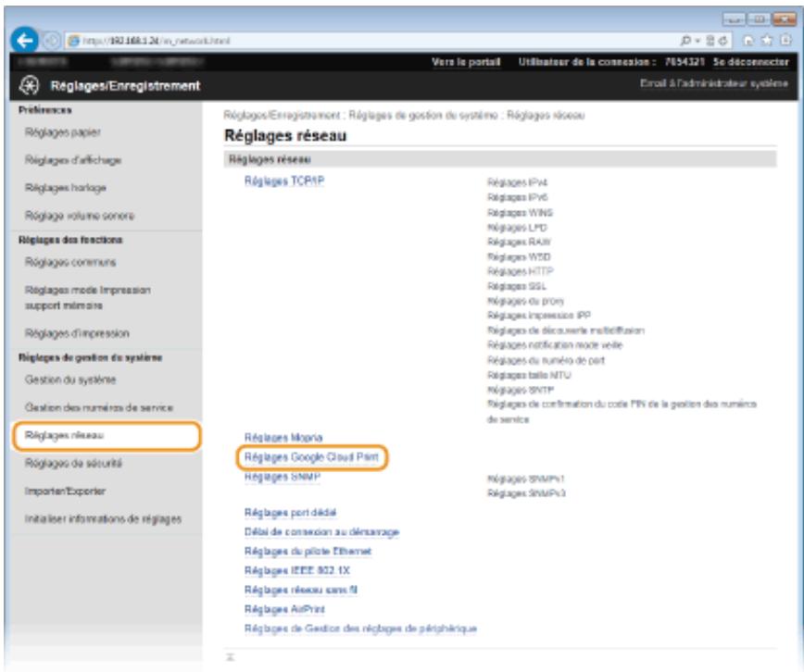Open the Réglages Google Cloud Print link
Viewport: 804px width, 672px height.
311,457
